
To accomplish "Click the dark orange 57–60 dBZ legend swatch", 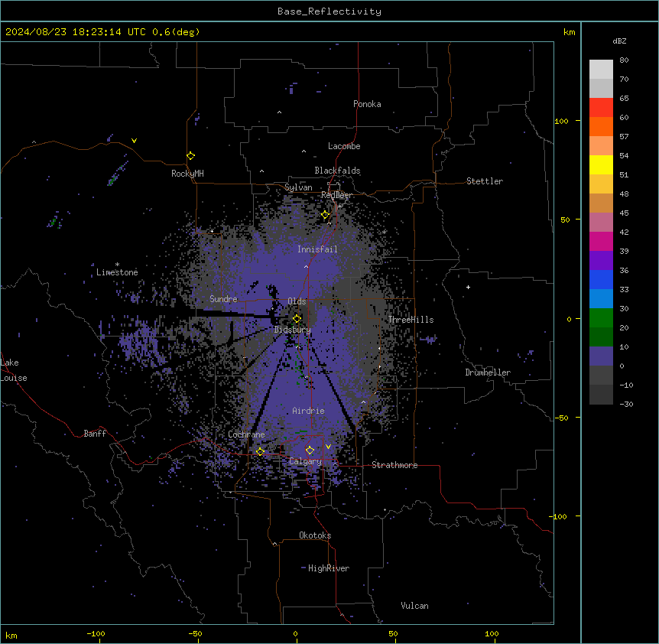I will (x=601, y=127).
